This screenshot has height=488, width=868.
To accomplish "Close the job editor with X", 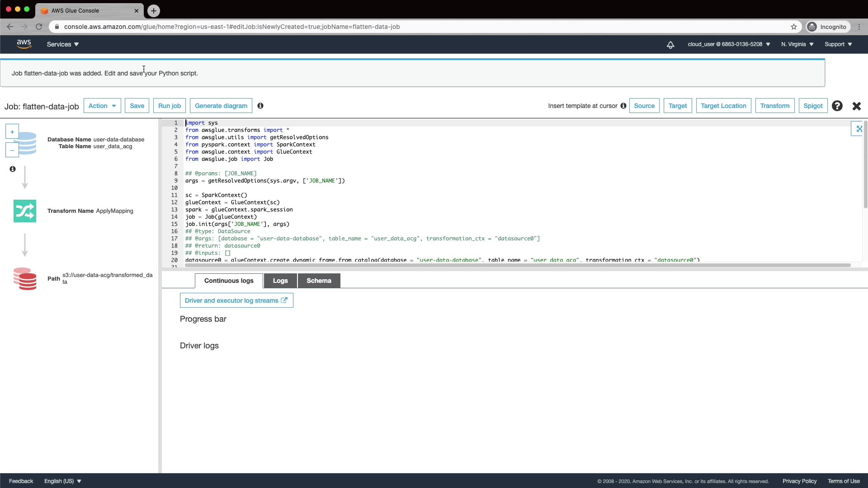I will pos(857,106).
